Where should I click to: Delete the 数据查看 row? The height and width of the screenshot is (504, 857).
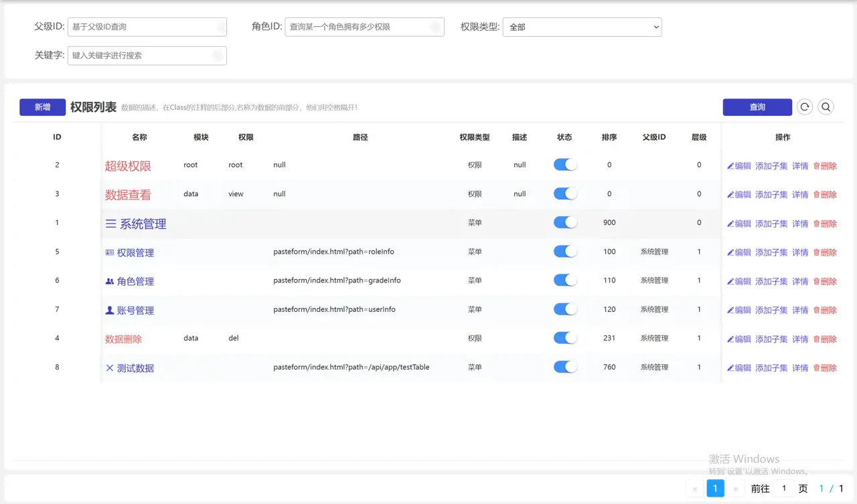pos(825,195)
